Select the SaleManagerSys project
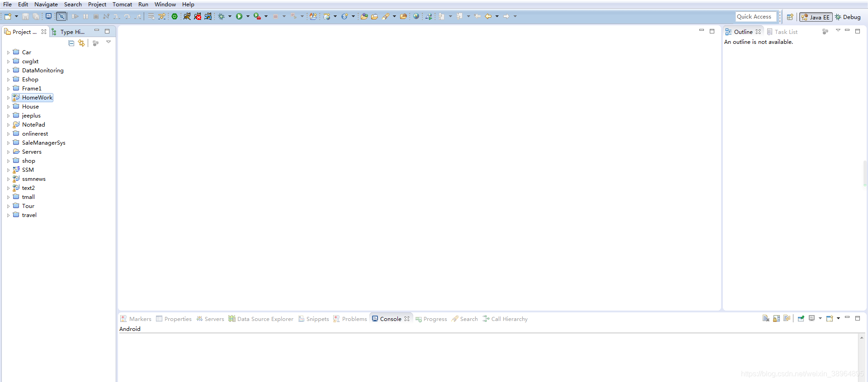 (x=44, y=143)
